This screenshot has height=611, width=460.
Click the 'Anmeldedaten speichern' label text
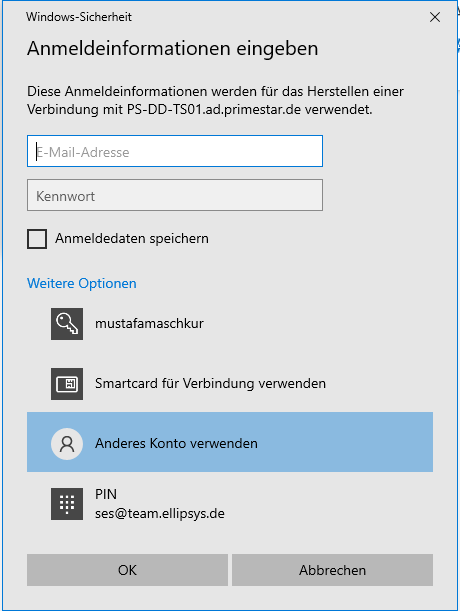pos(132,238)
